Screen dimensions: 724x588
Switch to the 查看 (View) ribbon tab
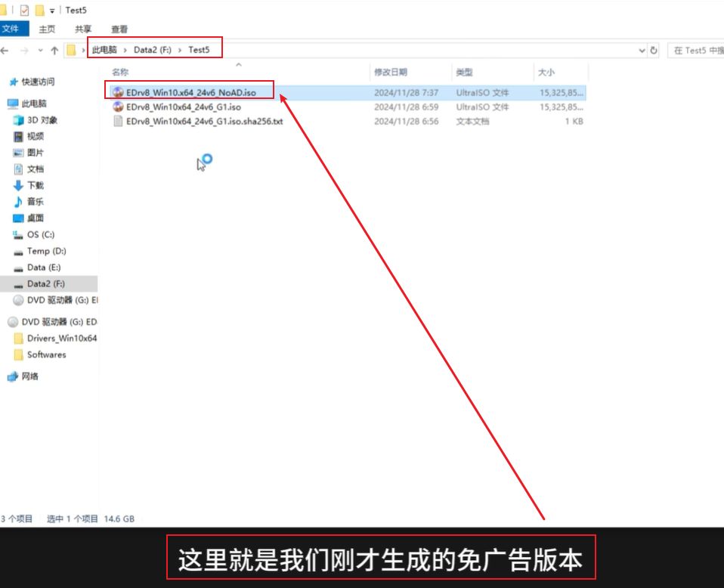coord(119,29)
